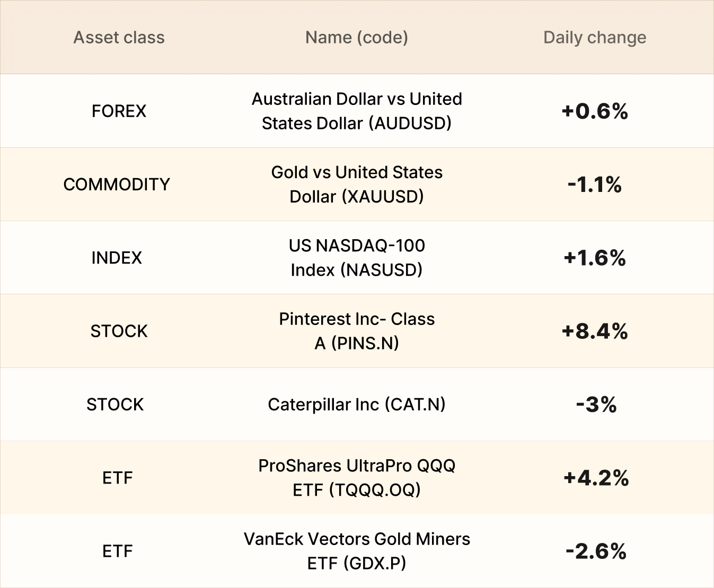This screenshot has width=714, height=588.
Task: Open VanEck Vectors Gold Miners ETF (GDX.P)
Action: [357, 551]
